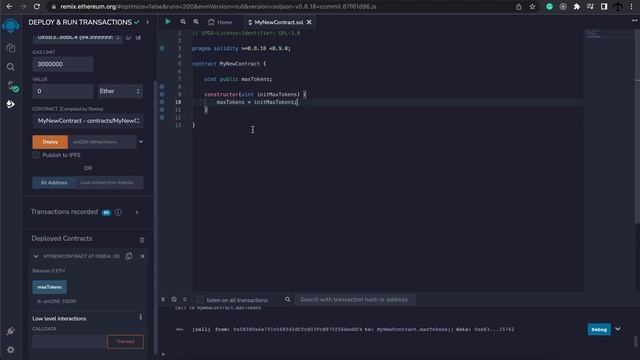Click the editor minimap preview
Viewport: 640px width, 360px height.
[593, 33]
